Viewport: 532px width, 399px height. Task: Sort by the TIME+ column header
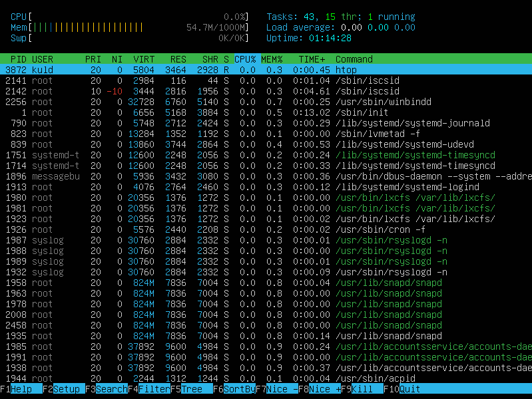click(x=312, y=59)
